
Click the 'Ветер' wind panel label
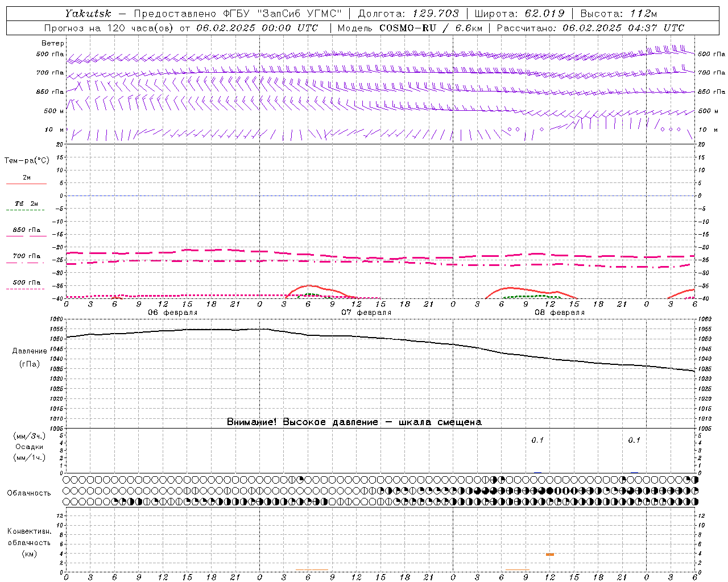(x=53, y=43)
